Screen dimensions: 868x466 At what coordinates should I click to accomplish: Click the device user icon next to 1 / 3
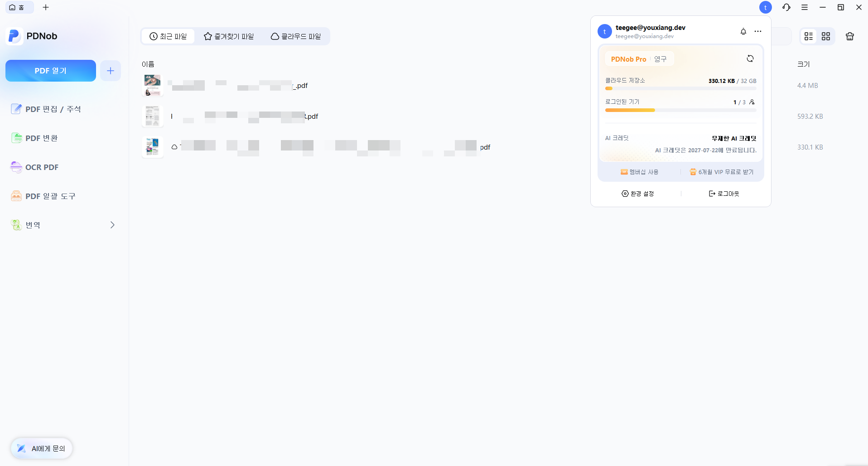752,102
